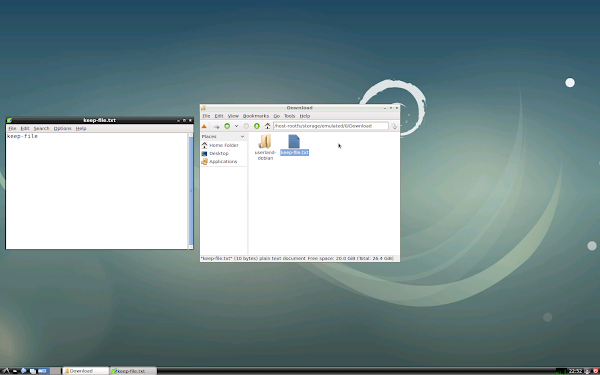Viewport: 600px width, 375px height.
Task: Open the Edit menu in Download window
Action: [219, 116]
